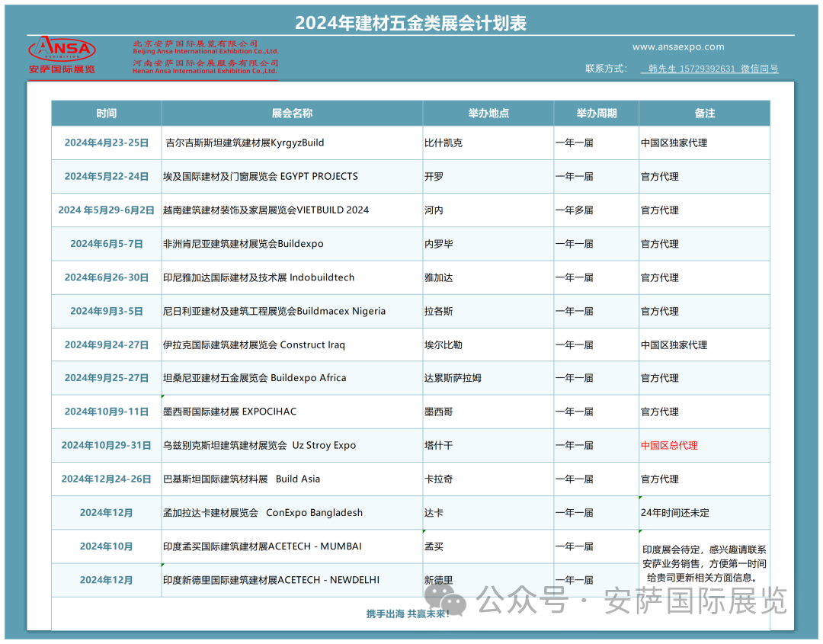The image size is (823, 644).
Task: Click the date cell 2024年9月24-27日
Action: tap(107, 344)
